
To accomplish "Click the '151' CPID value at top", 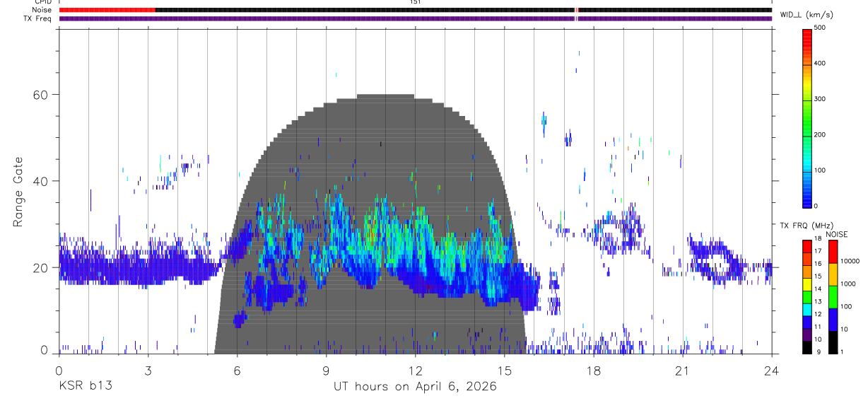I will (416, 2).
